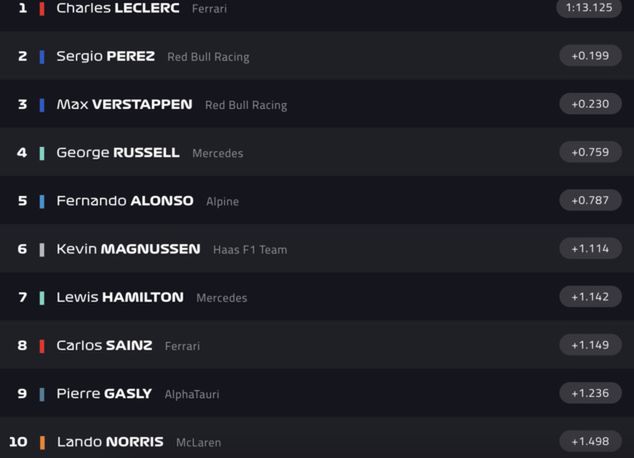Click the +0.199 gap time pill
The width and height of the screenshot is (634, 458).
(590, 56)
